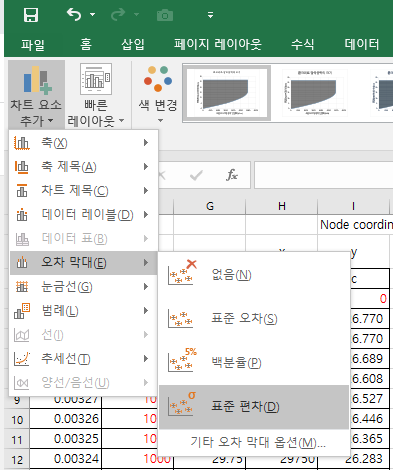Click the Node coordin cell
393x470 pixels.
tap(355, 225)
